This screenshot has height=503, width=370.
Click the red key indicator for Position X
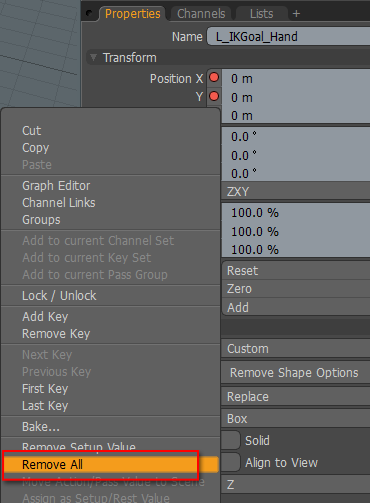point(214,77)
